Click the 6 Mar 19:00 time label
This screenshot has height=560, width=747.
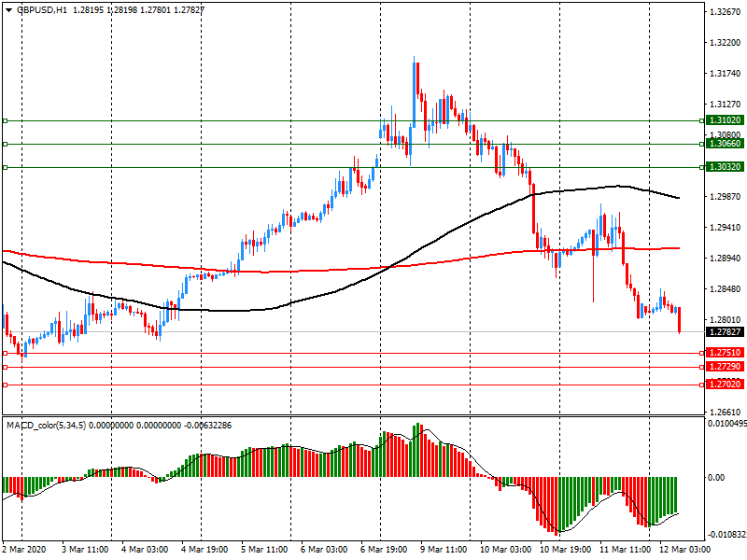[x=384, y=550]
